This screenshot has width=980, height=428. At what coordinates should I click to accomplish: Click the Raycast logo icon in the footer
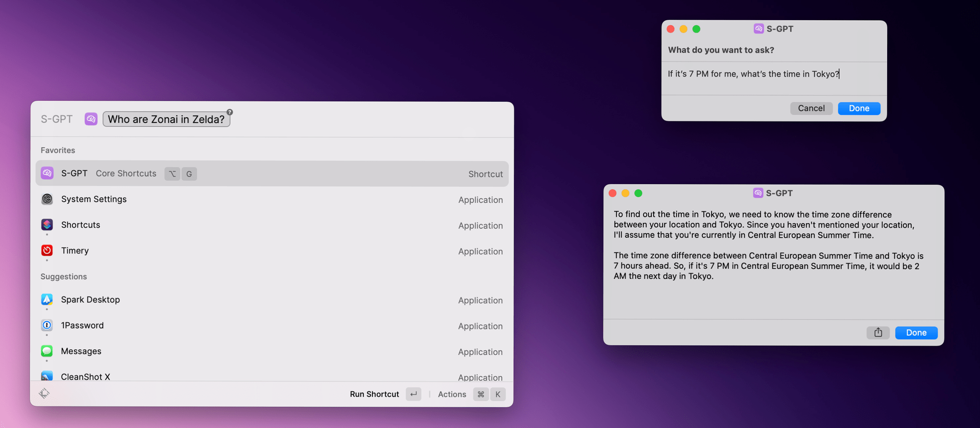click(x=44, y=393)
